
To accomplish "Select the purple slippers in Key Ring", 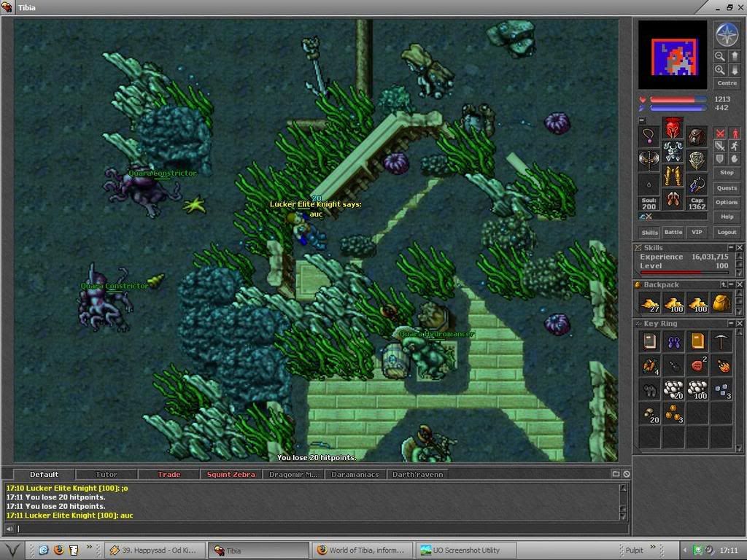I will 673,342.
